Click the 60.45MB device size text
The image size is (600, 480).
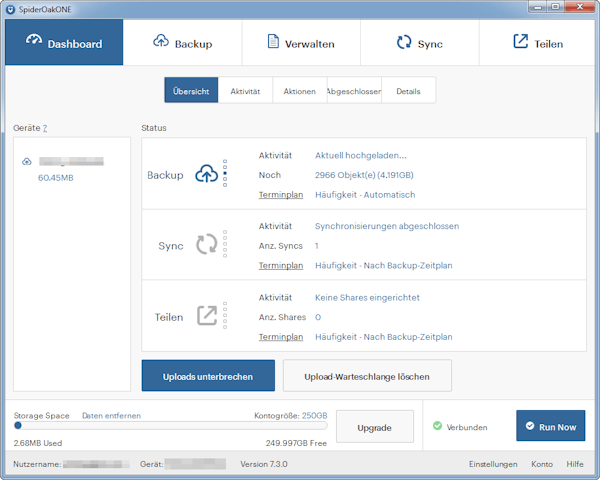click(x=55, y=178)
